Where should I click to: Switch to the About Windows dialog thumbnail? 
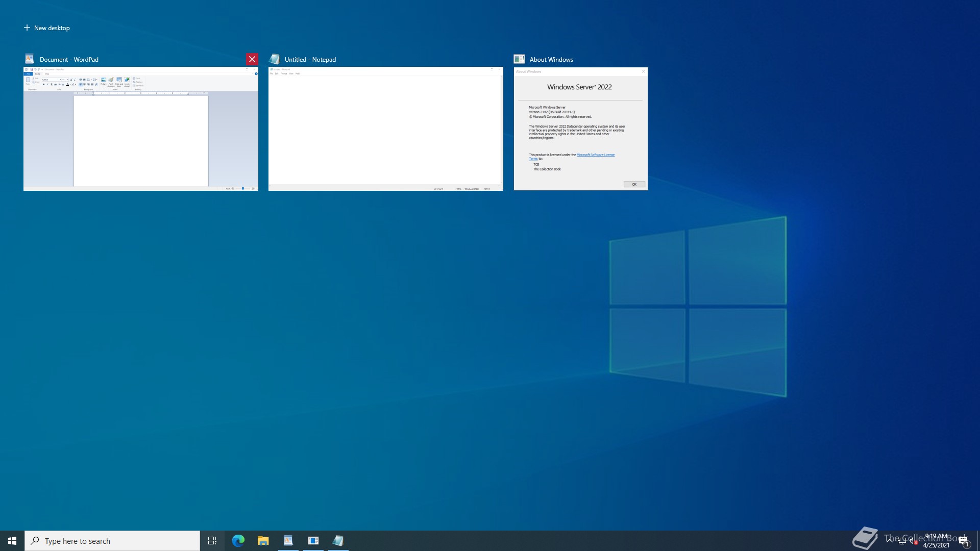pos(581,129)
